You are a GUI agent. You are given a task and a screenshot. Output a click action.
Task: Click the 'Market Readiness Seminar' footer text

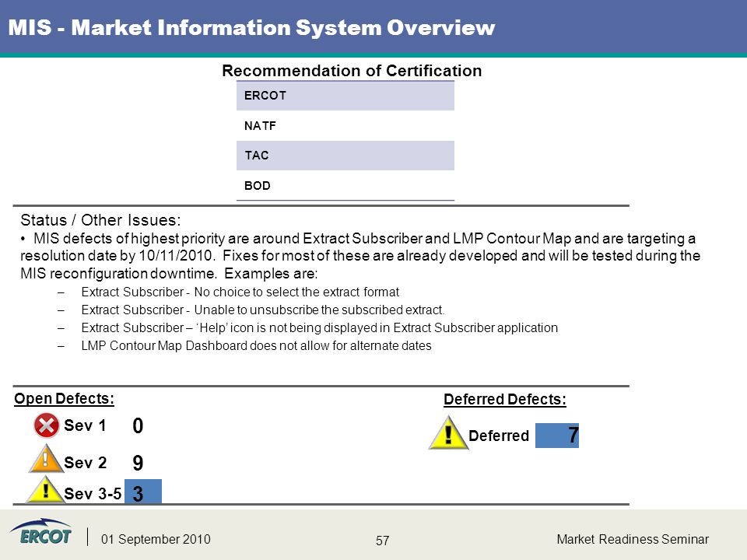point(633,539)
